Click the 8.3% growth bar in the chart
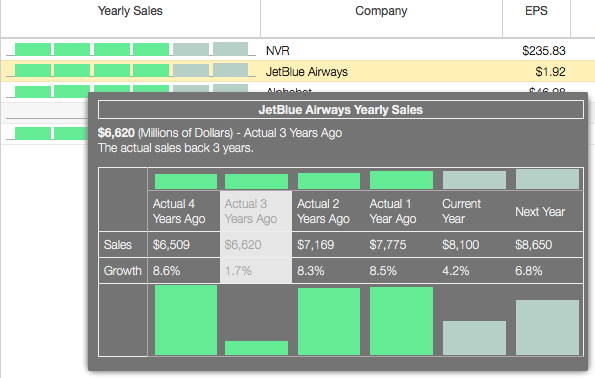Screen dimensions: 595x378 click(329, 321)
